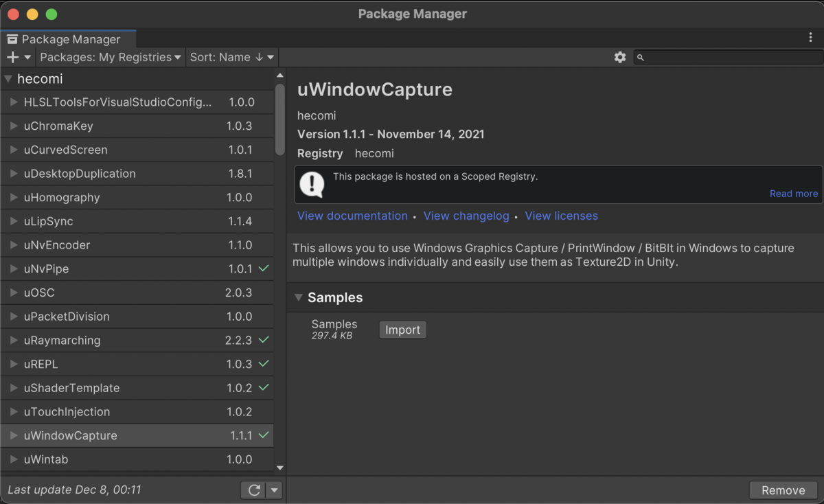This screenshot has width=824, height=504.
Task: Open the Packages: My Registries dropdown
Action: 111,57
